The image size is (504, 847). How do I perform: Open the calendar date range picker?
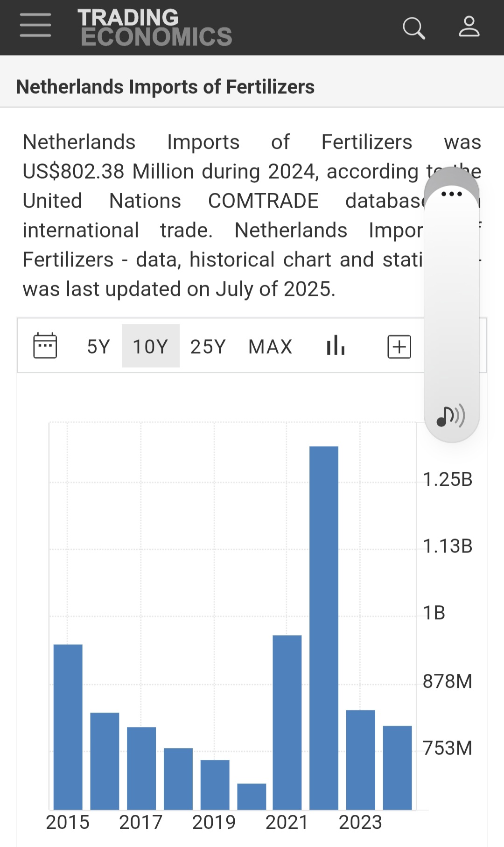tap(45, 346)
